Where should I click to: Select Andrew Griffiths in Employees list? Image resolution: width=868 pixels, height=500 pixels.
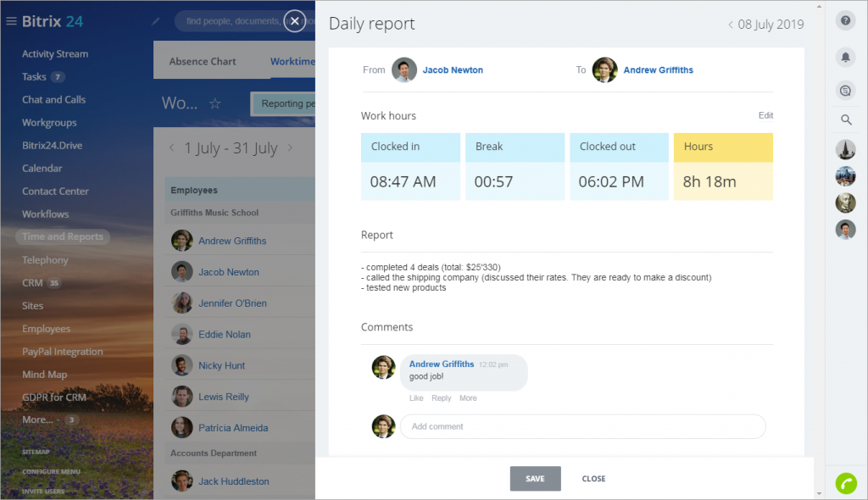232,241
